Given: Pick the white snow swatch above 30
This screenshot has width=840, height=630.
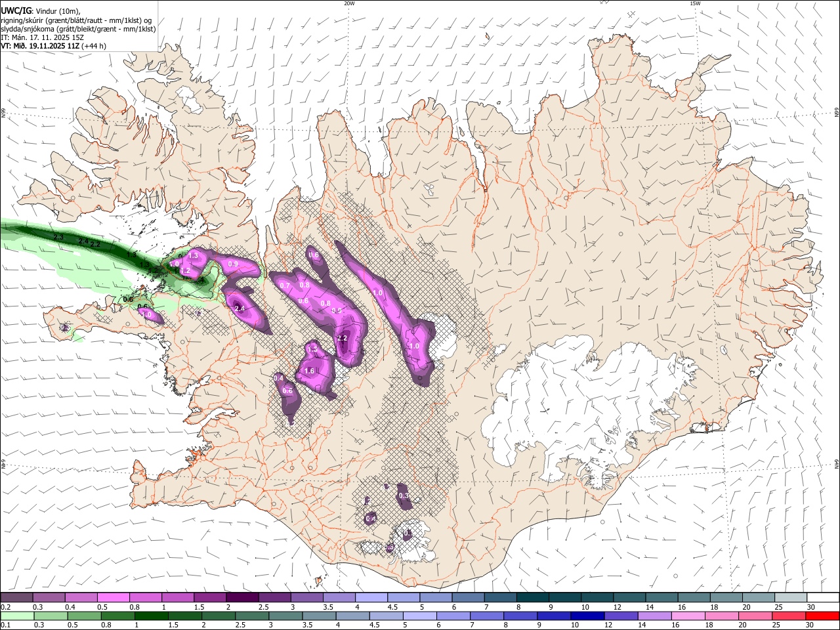Looking at the screenshot, I should [824, 597].
